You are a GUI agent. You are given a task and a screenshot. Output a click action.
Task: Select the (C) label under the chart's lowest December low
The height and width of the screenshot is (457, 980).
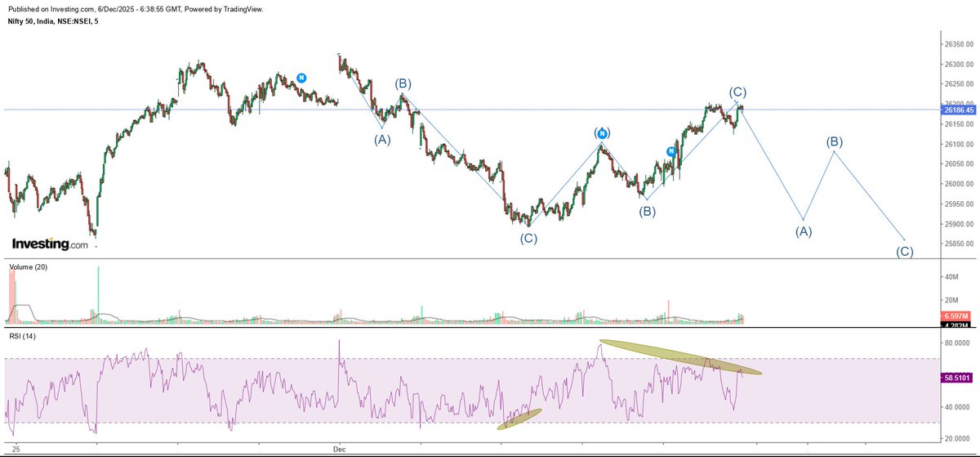[529, 239]
